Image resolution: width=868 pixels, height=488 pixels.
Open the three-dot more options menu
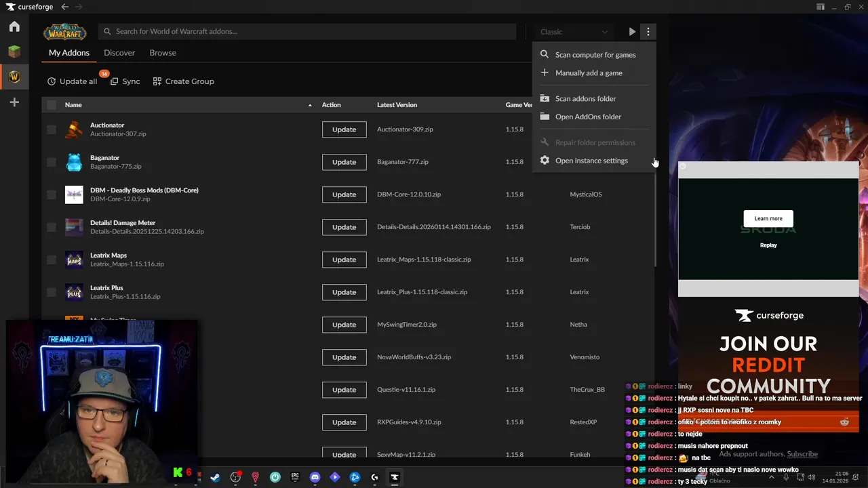648,31
